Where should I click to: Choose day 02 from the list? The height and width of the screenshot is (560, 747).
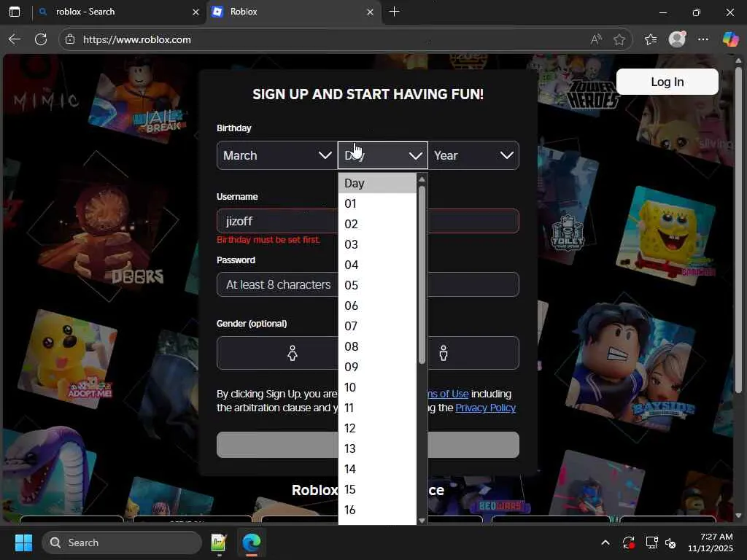coord(377,224)
